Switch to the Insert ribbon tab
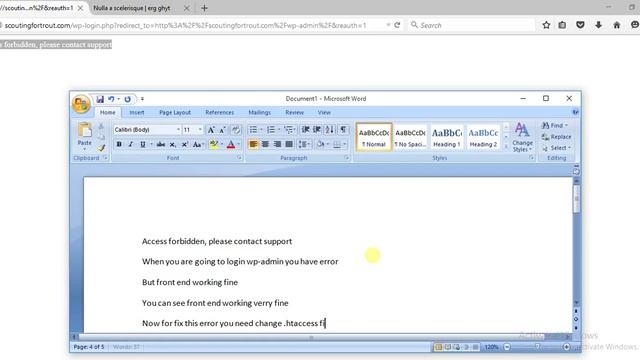This screenshot has width=640, height=360. click(x=137, y=112)
